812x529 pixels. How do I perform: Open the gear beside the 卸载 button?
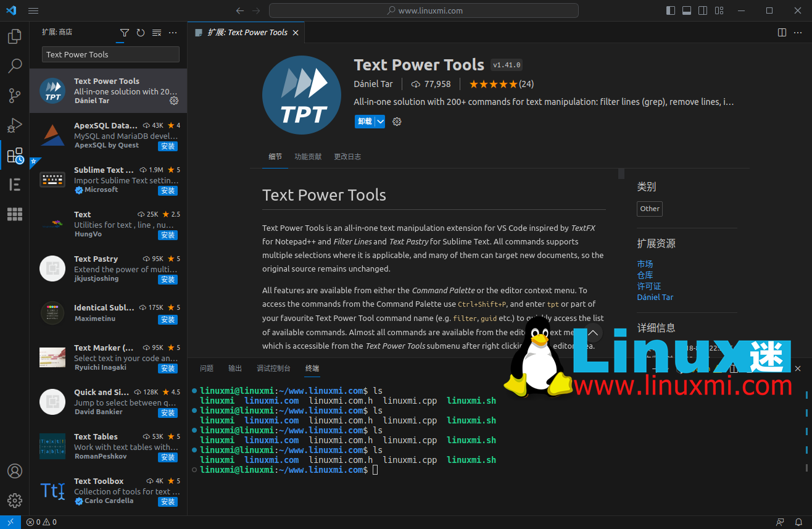tap(397, 122)
